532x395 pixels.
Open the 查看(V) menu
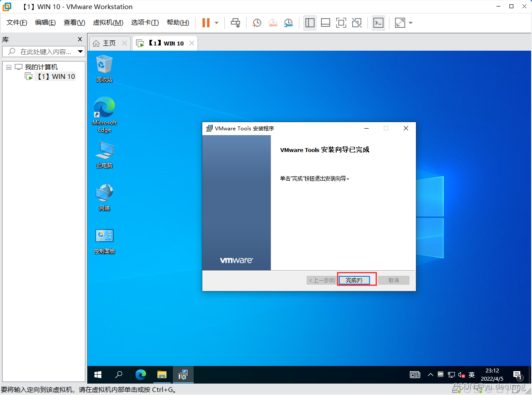[x=75, y=23]
